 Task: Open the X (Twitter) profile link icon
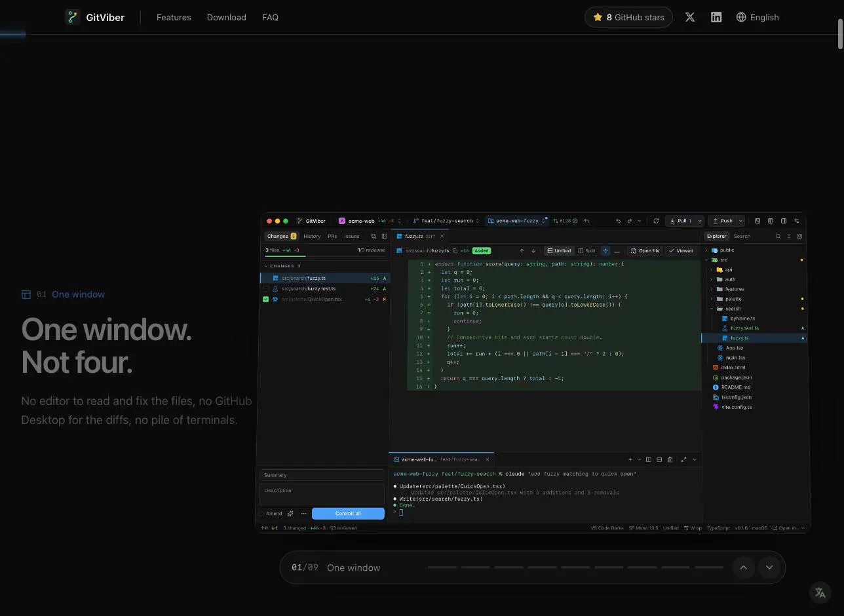(x=690, y=17)
